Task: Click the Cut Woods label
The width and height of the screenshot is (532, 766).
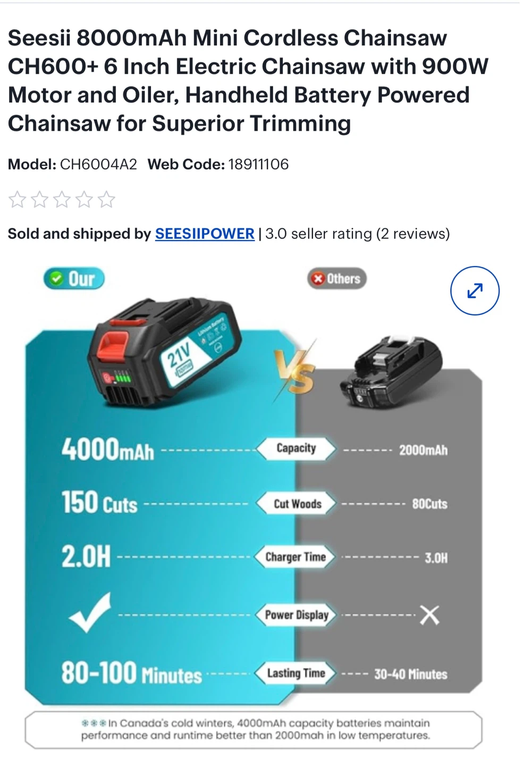Action: pyautogui.click(x=297, y=504)
